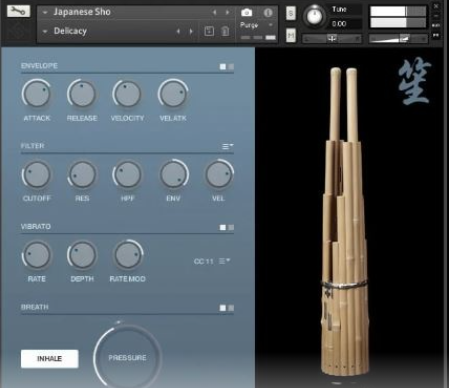Go to next instrument next to Japanese Sho
449x388 pixels.
tap(227, 12)
